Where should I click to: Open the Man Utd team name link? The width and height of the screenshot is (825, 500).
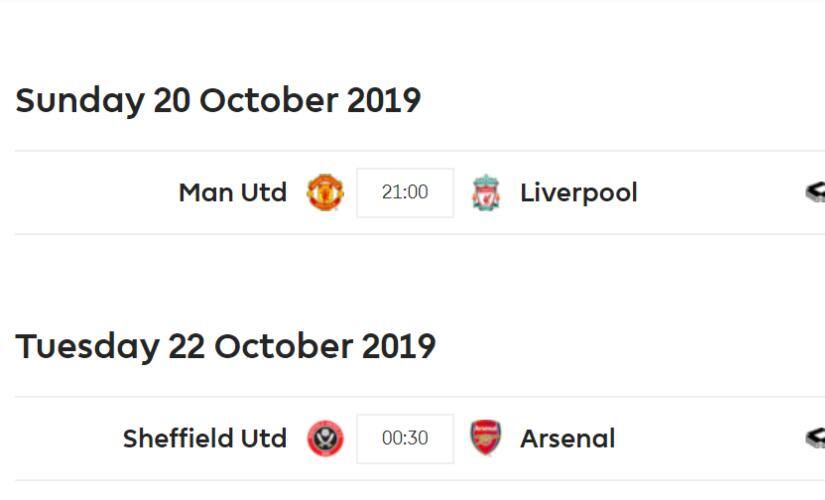(232, 192)
